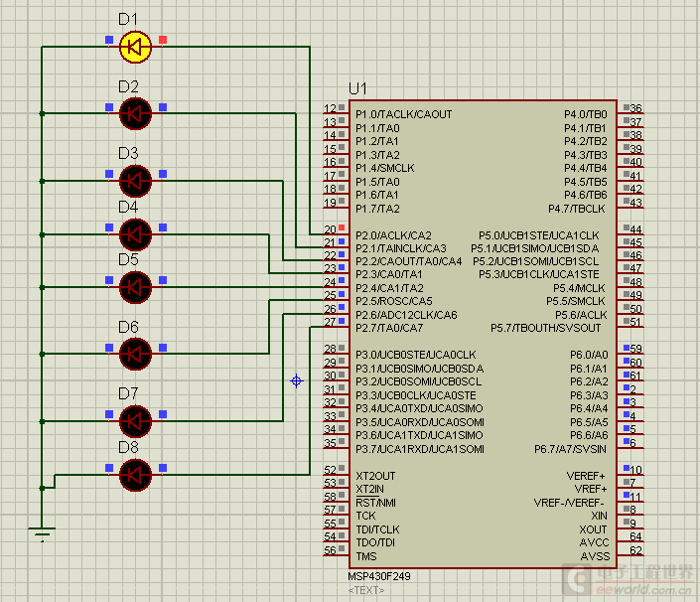Click pin label P4.7/TBCLK
This screenshot has height=602, width=700.
click(x=576, y=209)
